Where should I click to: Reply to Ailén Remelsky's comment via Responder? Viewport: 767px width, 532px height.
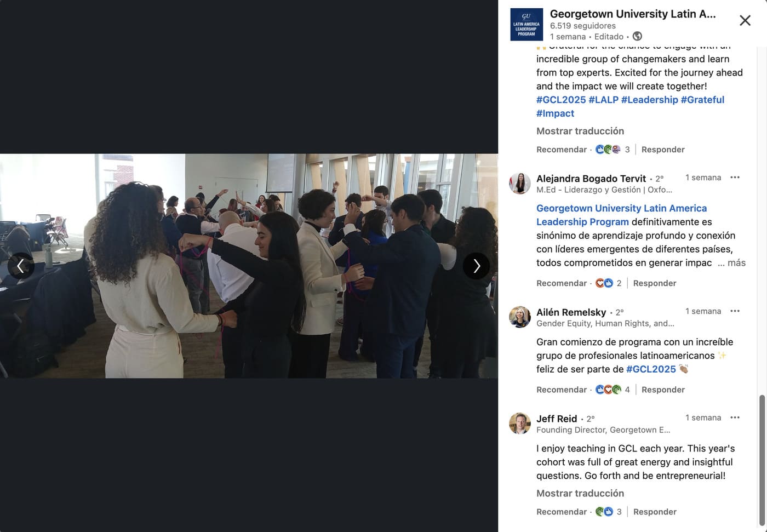(x=663, y=390)
